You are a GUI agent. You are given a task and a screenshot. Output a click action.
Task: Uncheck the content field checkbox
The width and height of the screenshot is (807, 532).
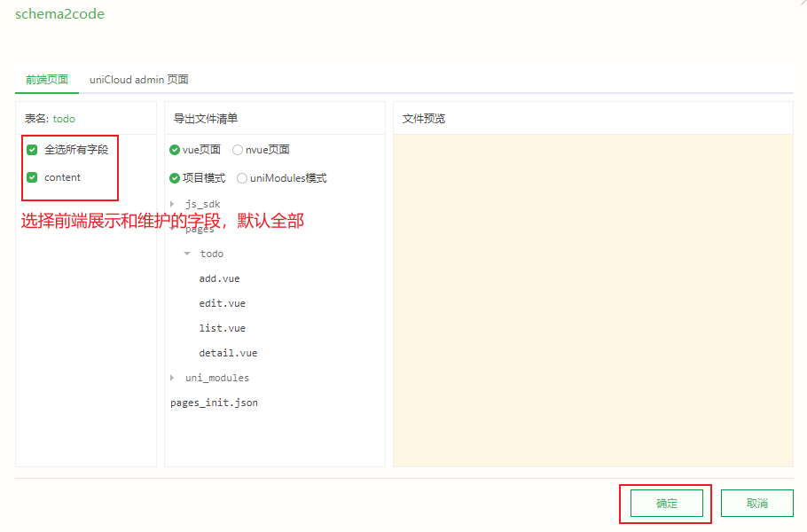(x=34, y=176)
